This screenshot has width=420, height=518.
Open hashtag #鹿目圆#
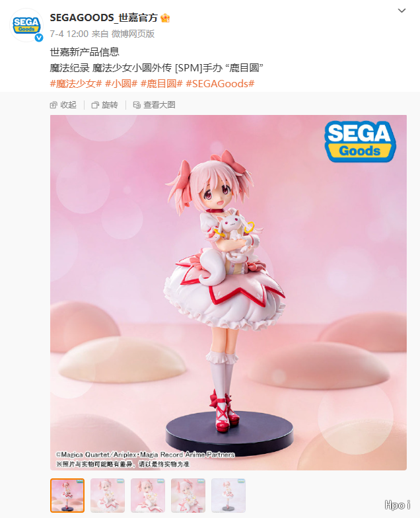point(161,84)
